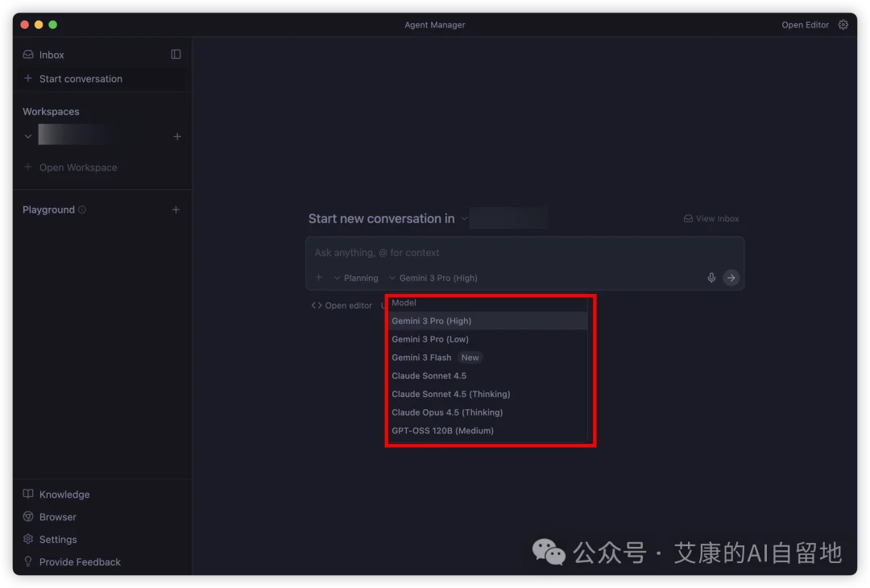Click the plus to add a Playground
The image size is (870, 588).
tap(176, 209)
